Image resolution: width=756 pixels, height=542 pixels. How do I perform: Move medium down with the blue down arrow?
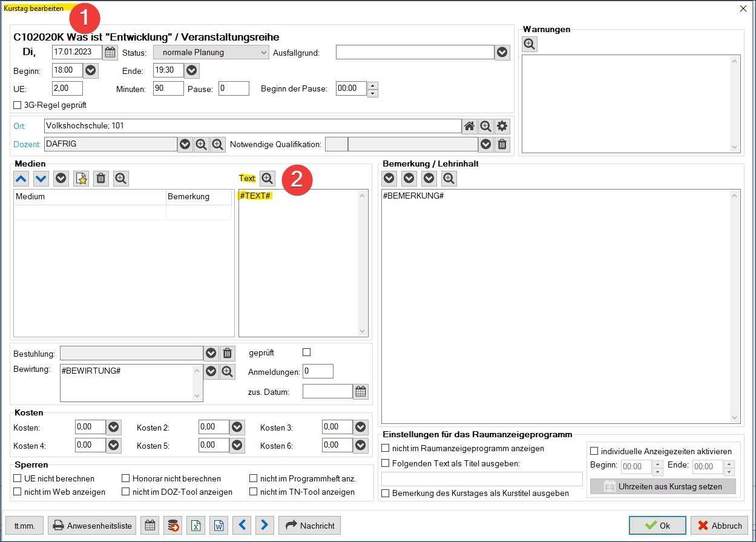(41, 179)
